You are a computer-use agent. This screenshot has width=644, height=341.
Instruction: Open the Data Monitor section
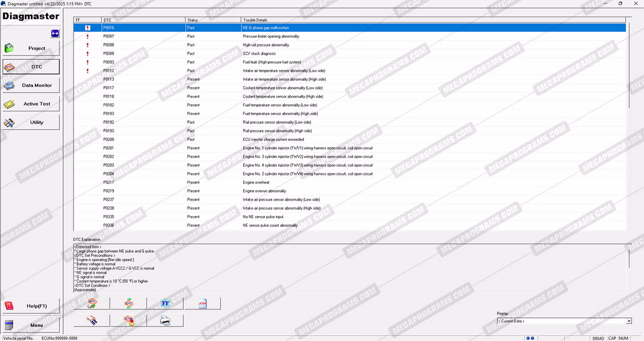[31, 85]
